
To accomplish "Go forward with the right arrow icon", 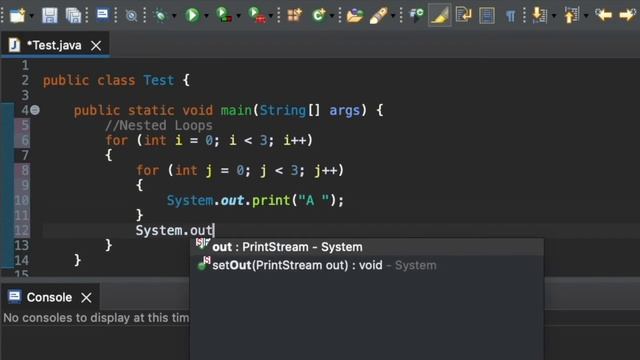I will coord(627,16).
